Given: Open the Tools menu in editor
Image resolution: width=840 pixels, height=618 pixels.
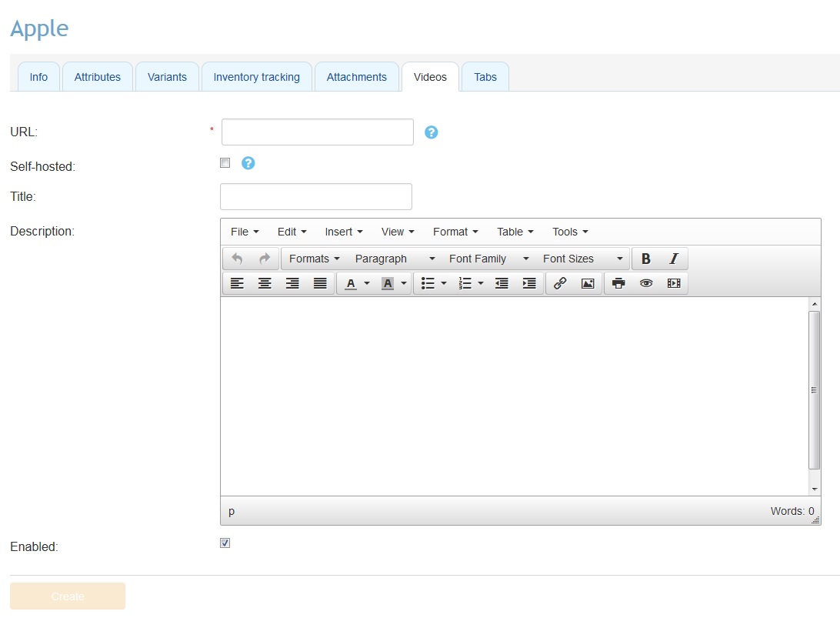Looking at the screenshot, I should pyautogui.click(x=571, y=232).
